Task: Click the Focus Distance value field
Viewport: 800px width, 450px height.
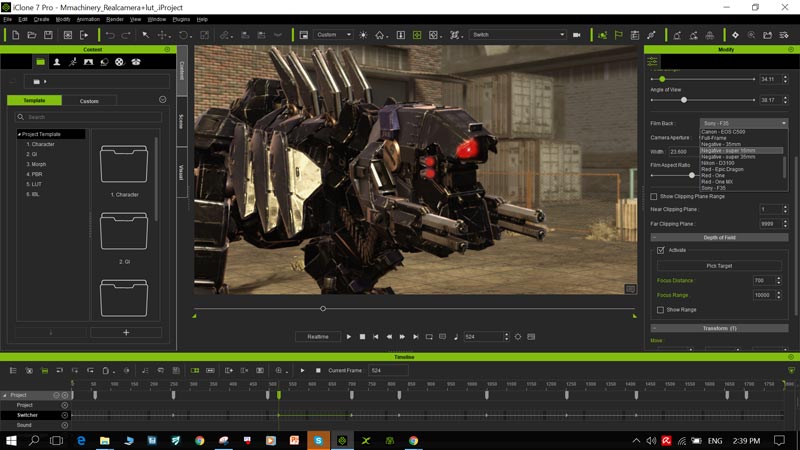Action: tap(763, 281)
